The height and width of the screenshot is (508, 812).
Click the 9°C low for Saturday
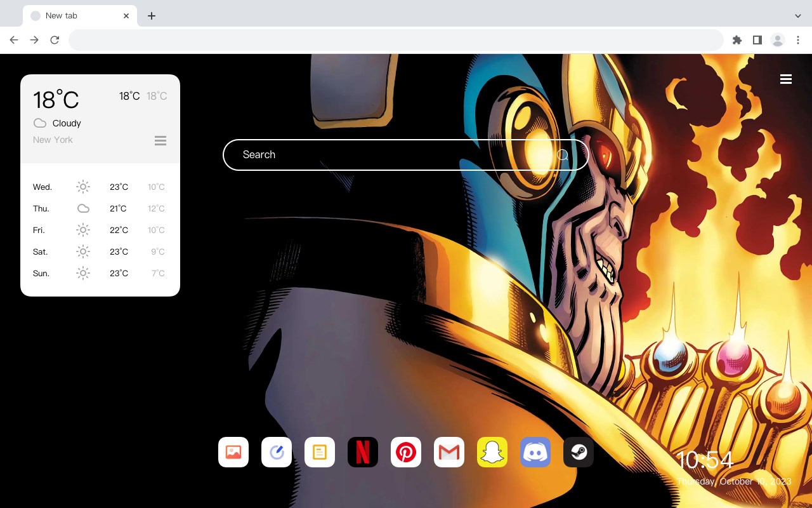pyautogui.click(x=158, y=251)
